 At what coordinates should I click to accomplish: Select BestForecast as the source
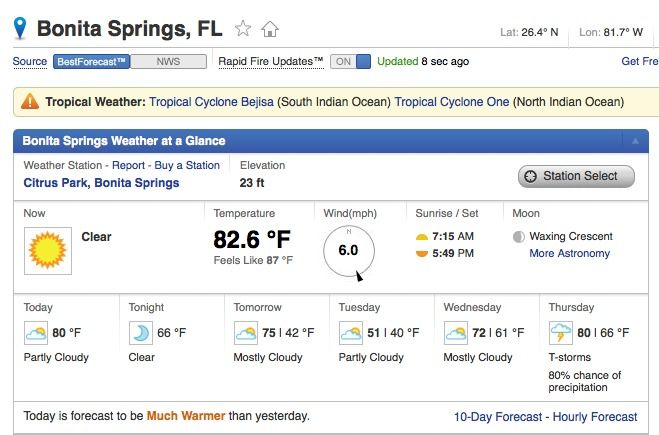91,61
